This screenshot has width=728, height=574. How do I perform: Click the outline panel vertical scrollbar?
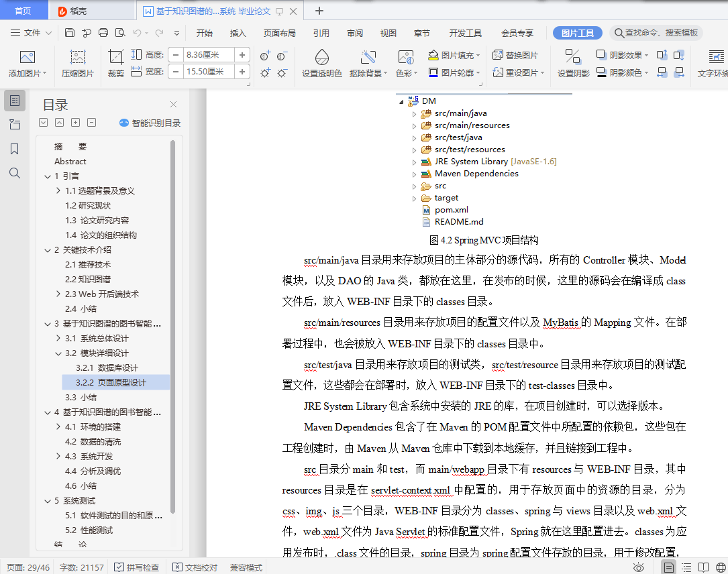[172, 326]
